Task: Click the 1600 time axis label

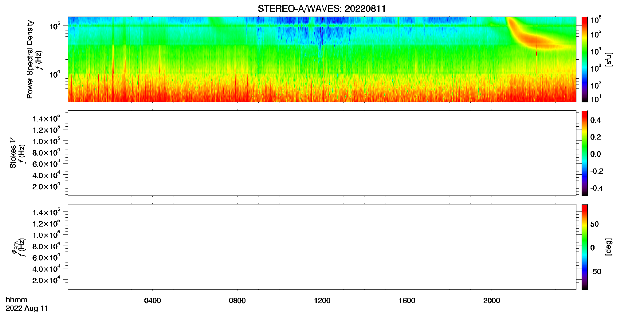Action: (407, 301)
